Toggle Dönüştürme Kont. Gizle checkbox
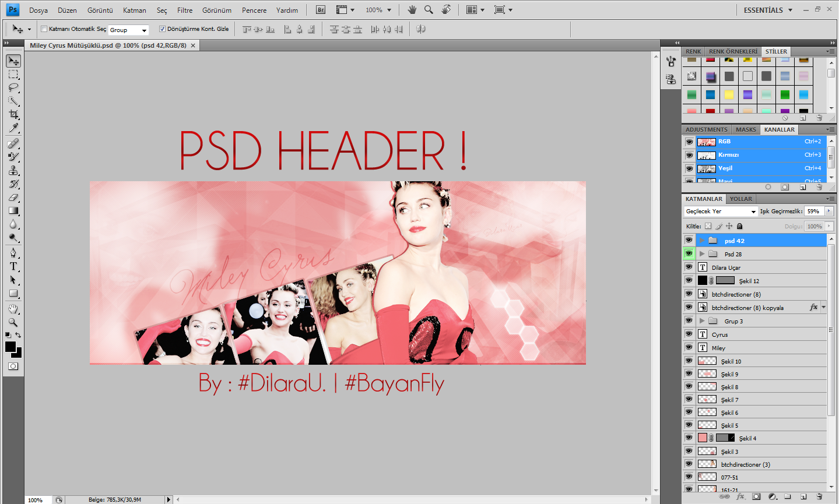 click(162, 29)
